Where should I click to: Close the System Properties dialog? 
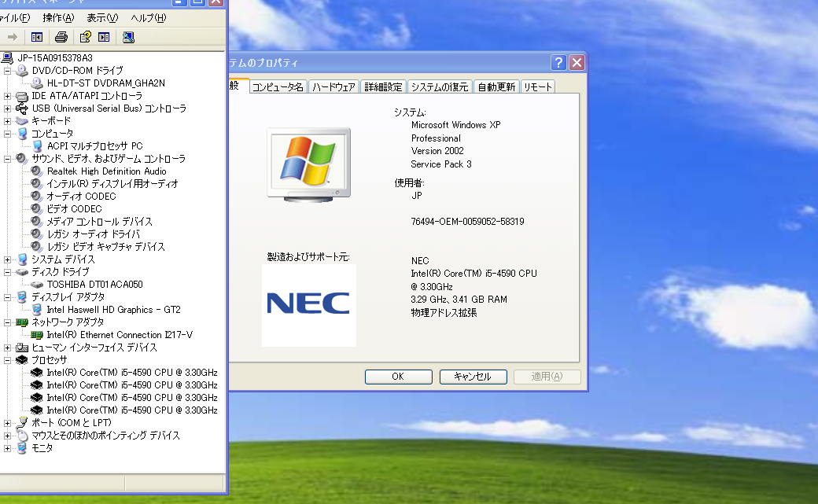click(x=577, y=63)
